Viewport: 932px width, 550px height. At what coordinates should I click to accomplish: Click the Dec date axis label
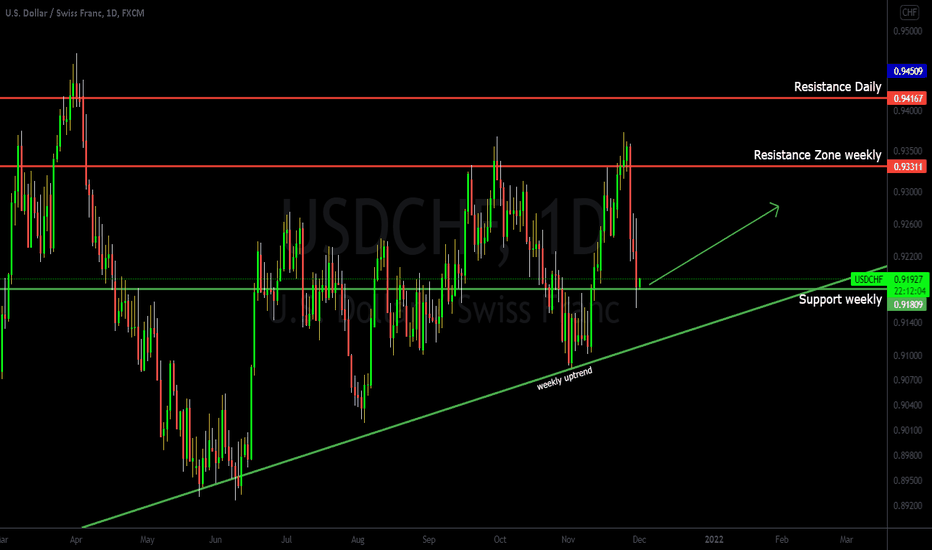tap(639, 540)
